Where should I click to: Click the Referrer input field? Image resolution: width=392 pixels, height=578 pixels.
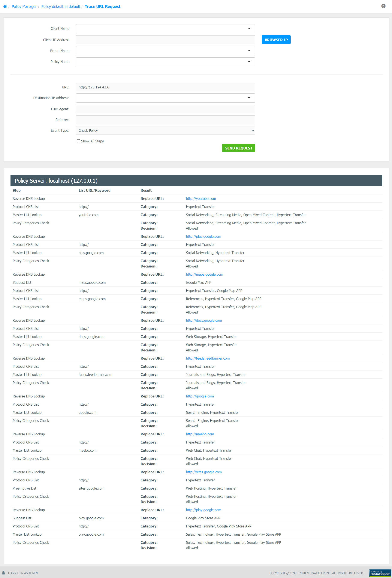tap(165, 120)
